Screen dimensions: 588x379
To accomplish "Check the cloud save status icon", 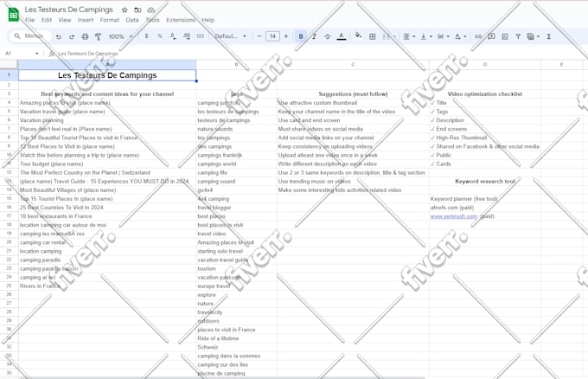I will (x=150, y=10).
